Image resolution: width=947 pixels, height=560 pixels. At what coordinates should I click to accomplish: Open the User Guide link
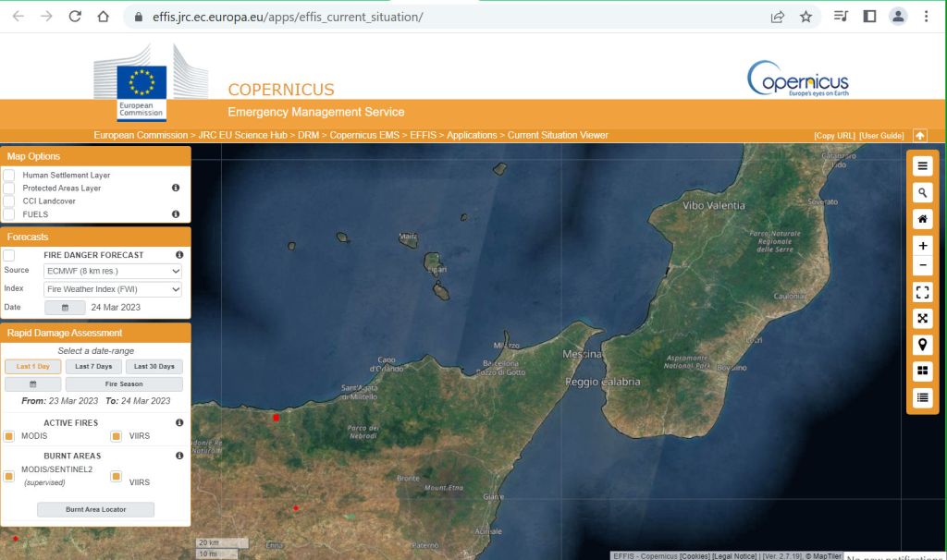point(880,136)
